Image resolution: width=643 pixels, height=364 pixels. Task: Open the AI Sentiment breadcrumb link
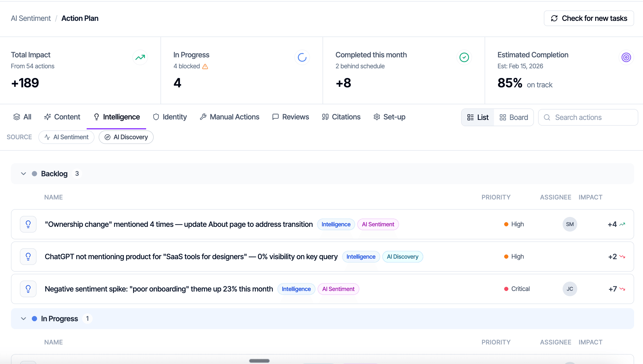click(31, 18)
